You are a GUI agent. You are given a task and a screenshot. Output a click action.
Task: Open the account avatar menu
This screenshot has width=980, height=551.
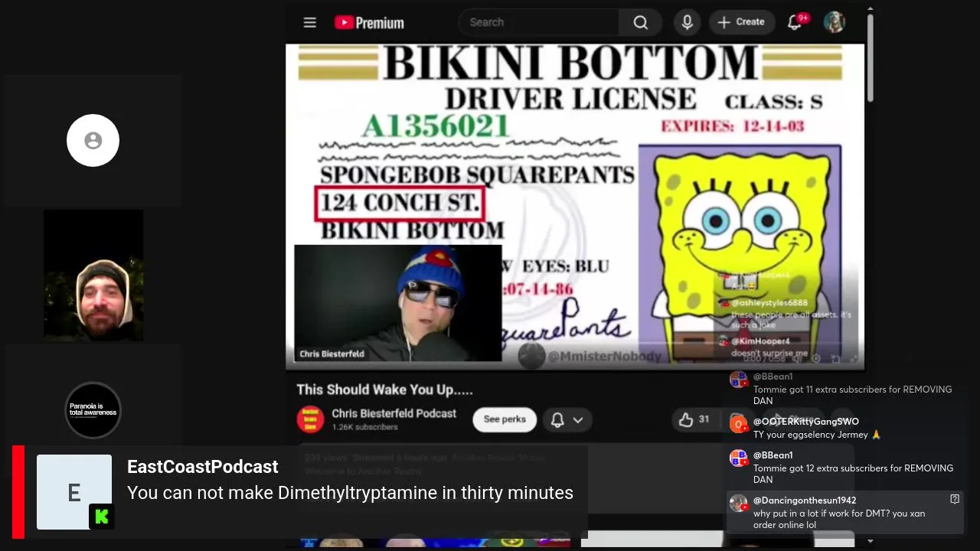[x=834, y=22]
